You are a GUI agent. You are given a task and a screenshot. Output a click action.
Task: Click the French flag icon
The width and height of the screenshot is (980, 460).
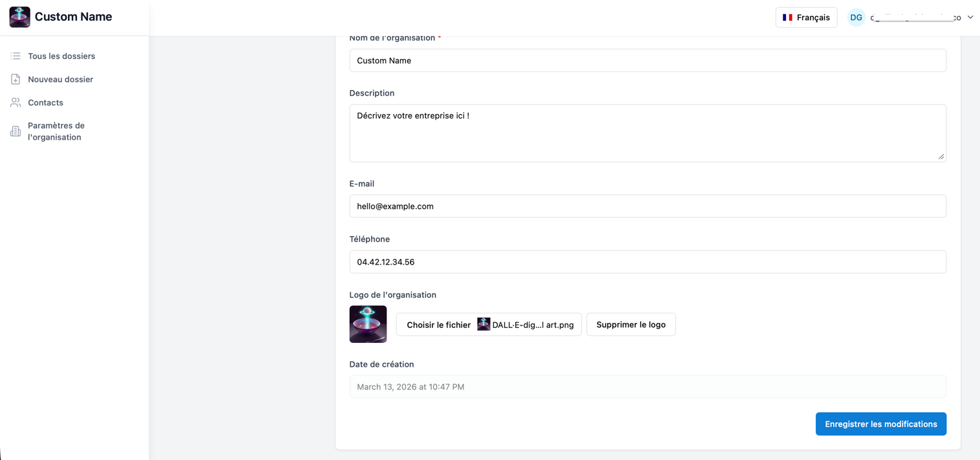(787, 17)
